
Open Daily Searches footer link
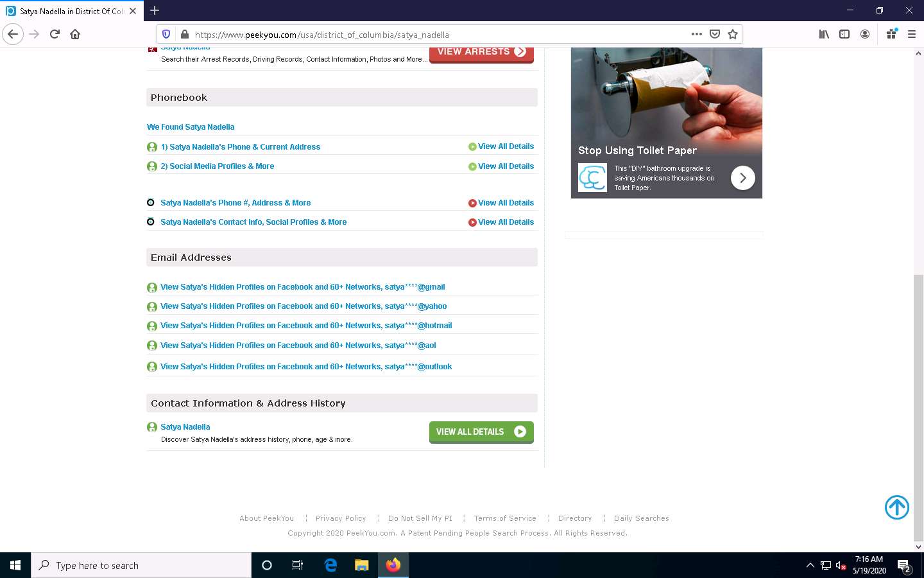click(642, 518)
